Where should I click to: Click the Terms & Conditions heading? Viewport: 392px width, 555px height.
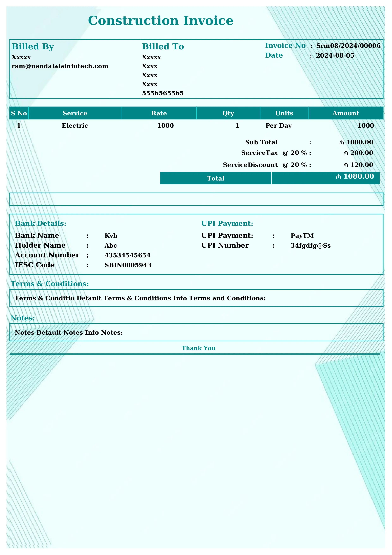[50, 284]
